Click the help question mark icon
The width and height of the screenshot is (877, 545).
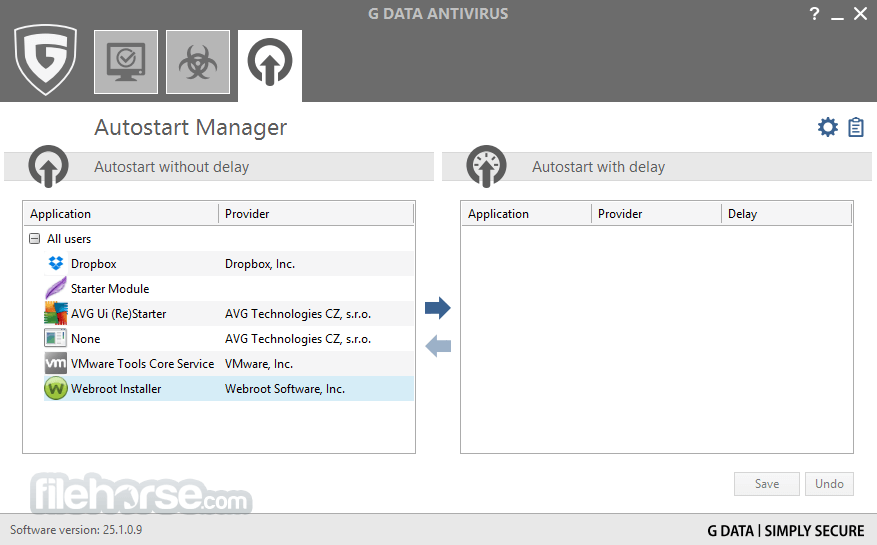(x=814, y=13)
